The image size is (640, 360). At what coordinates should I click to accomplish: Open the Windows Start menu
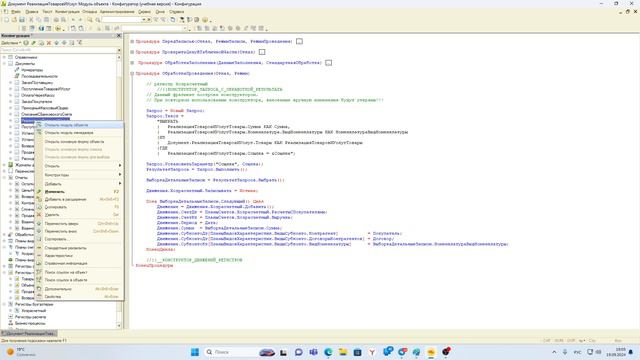[x=195, y=352]
